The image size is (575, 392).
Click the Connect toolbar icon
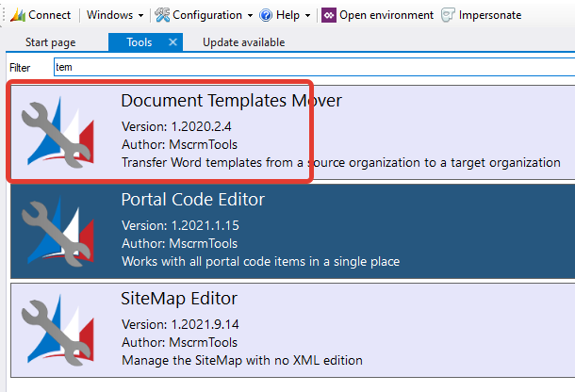(18, 15)
